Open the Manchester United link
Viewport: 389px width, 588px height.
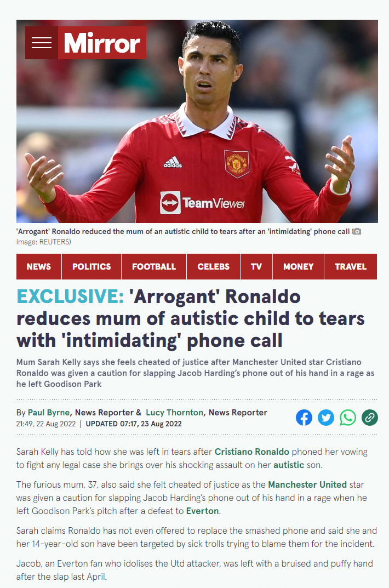pyautogui.click(x=307, y=485)
